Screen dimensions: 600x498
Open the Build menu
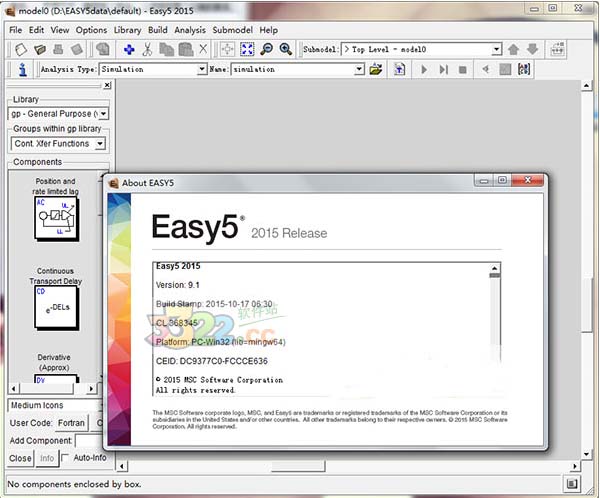point(158,30)
